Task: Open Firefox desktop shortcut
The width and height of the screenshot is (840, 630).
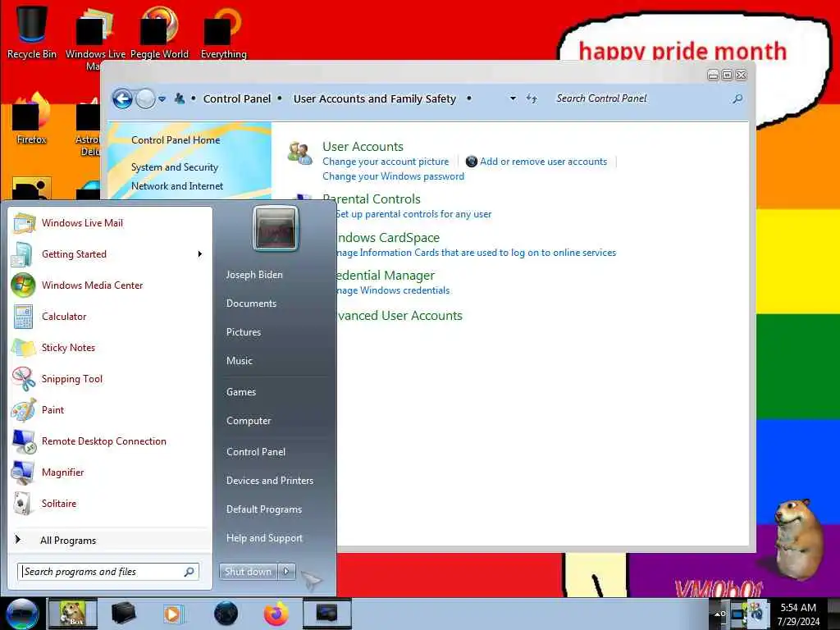Action: (32, 119)
